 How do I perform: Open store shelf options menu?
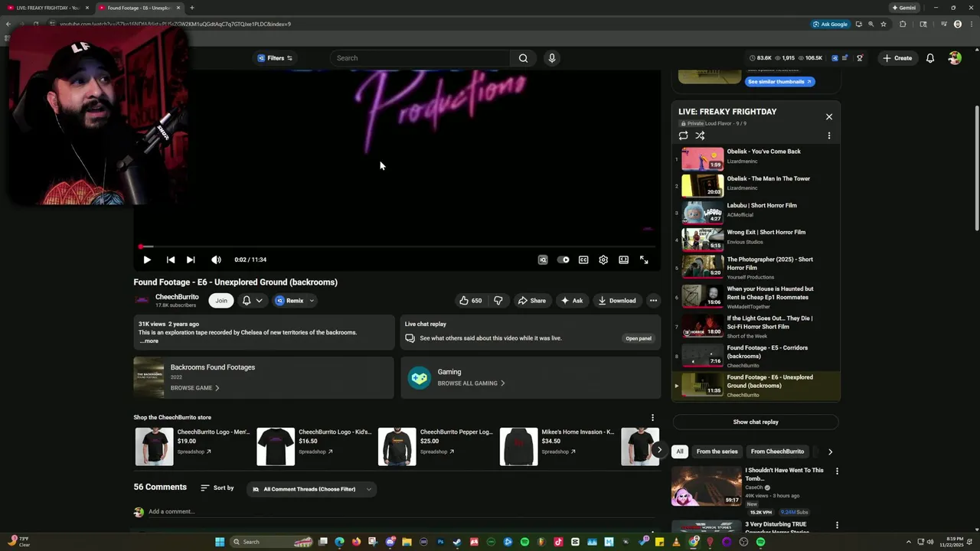pyautogui.click(x=652, y=418)
